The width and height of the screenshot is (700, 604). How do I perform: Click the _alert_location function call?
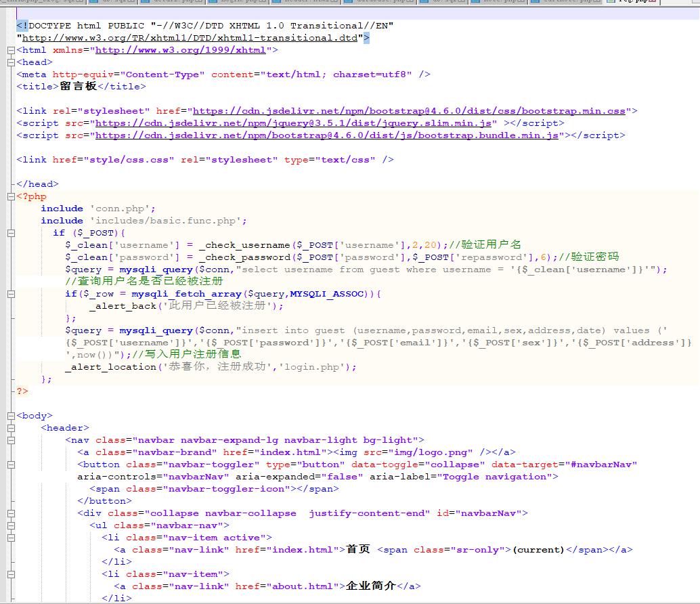tap(110, 367)
